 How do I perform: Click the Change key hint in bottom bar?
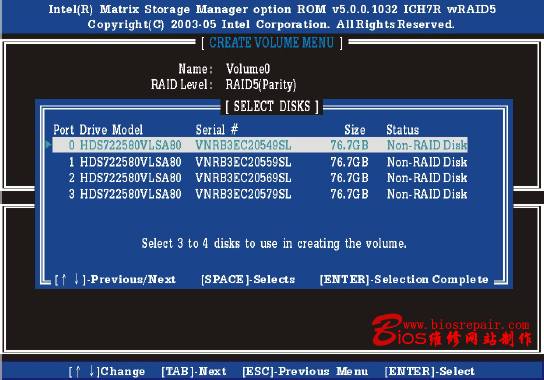coord(107,371)
